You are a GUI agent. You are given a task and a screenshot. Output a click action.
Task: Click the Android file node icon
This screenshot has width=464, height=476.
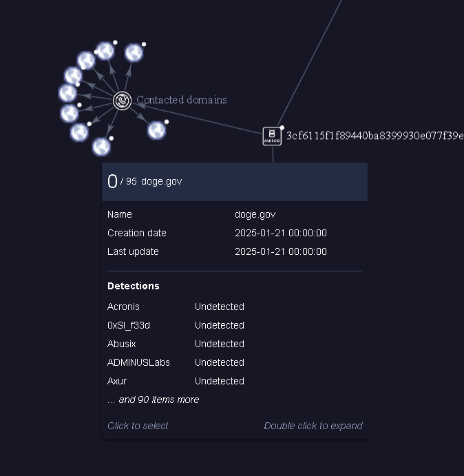273,136
